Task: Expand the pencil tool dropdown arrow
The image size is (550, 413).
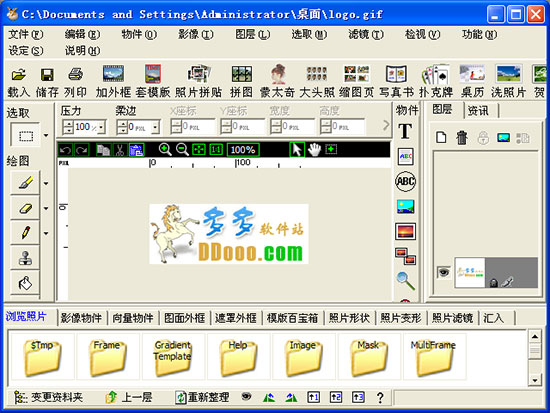Action: [46, 233]
